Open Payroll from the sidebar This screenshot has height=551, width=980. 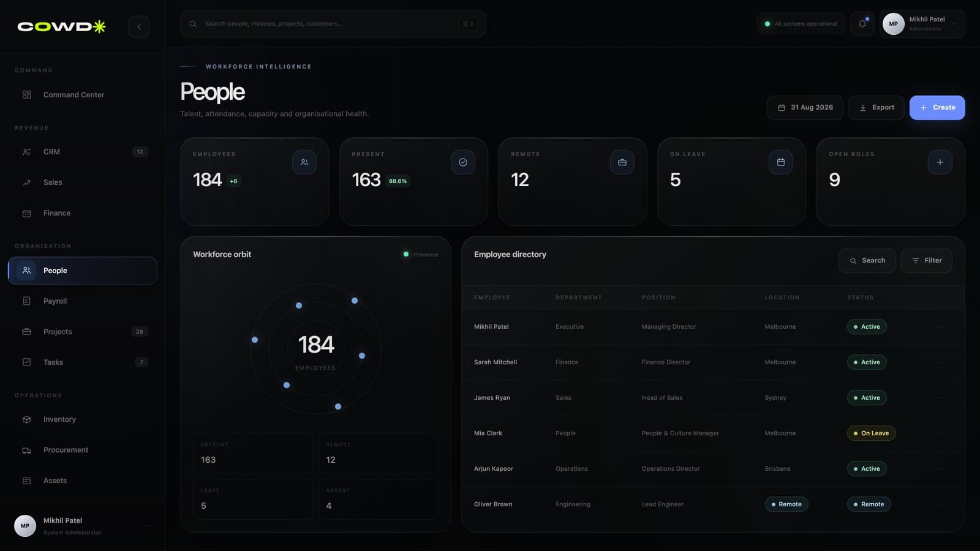click(83, 301)
